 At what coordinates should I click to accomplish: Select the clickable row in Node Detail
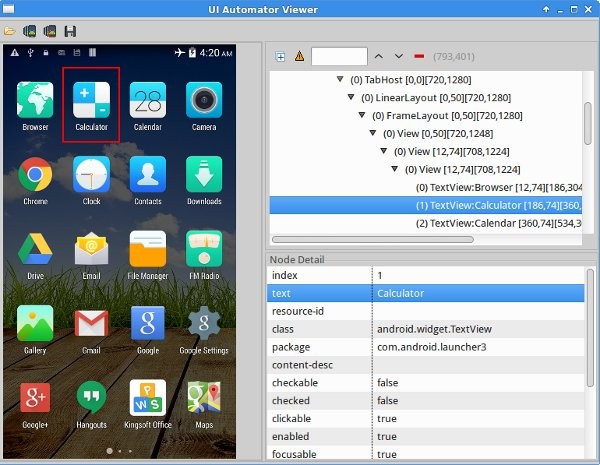426,419
